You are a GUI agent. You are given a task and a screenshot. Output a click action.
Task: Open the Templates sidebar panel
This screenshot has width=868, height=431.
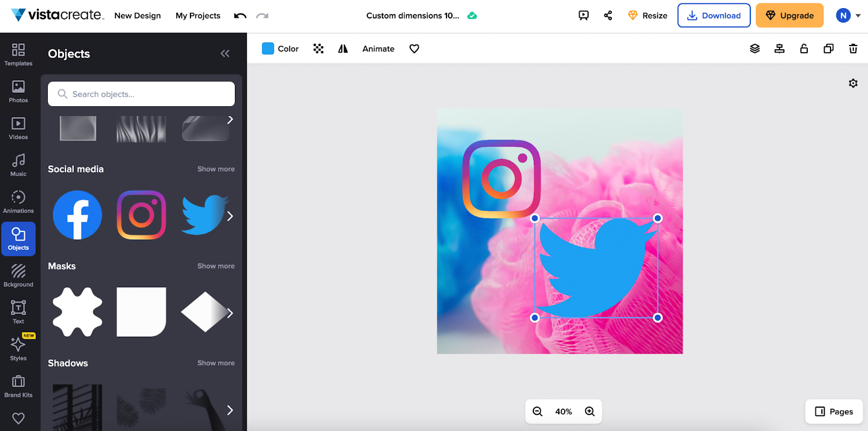(18, 55)
